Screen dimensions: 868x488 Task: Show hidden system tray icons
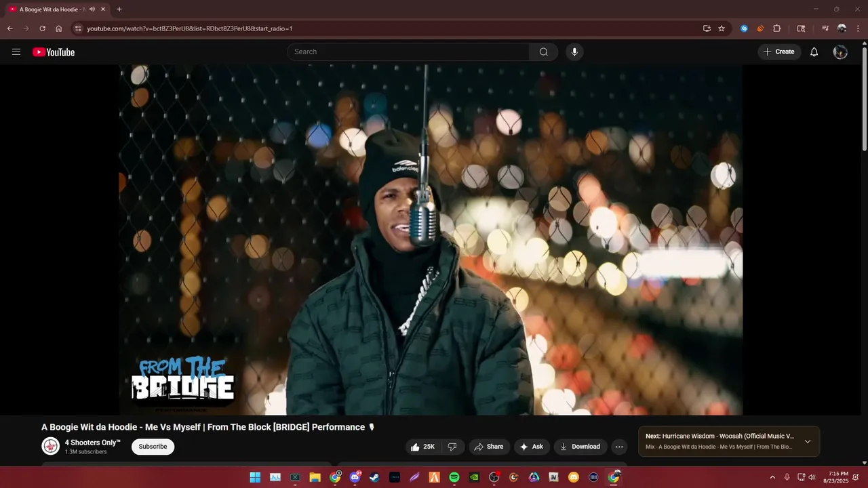pyautogui.click(x=772, y=477)
